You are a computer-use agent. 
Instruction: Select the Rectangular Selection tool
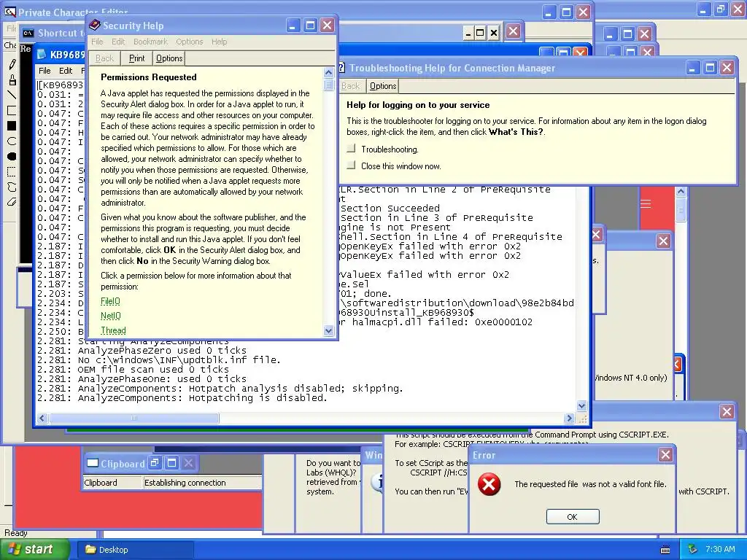12,171
